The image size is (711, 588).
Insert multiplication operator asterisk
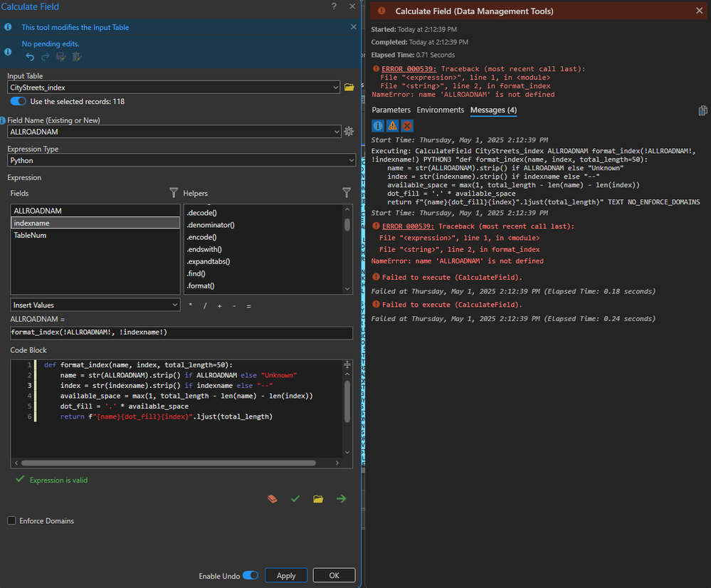tap(191, 305)
